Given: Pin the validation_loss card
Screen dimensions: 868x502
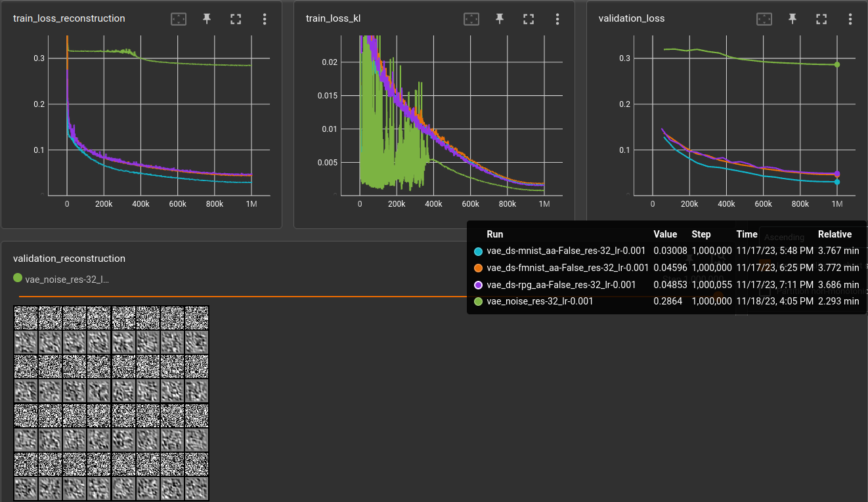Looking at the screenshot, I should point(792,19).
